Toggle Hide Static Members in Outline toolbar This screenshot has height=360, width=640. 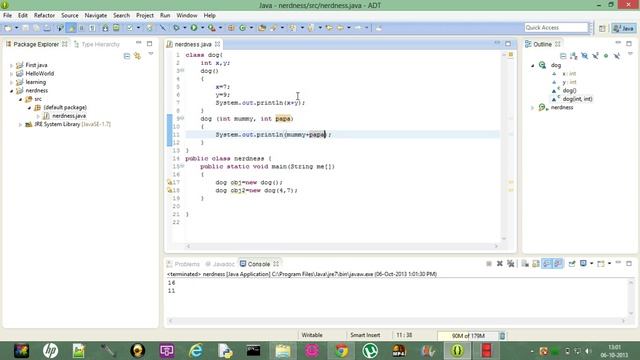pyautogui.click(x=595, y=56)
